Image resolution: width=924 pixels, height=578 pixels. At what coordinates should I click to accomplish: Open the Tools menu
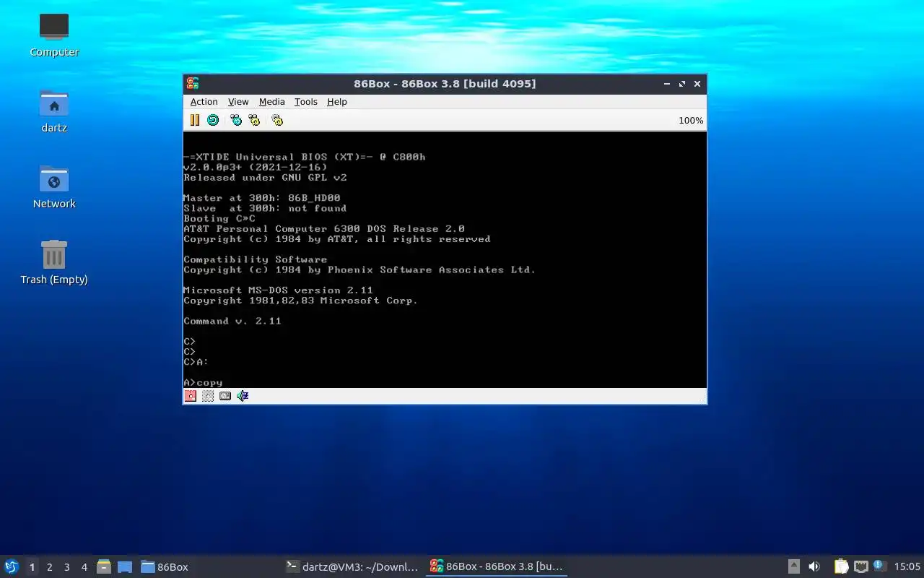tap(306, 102)
